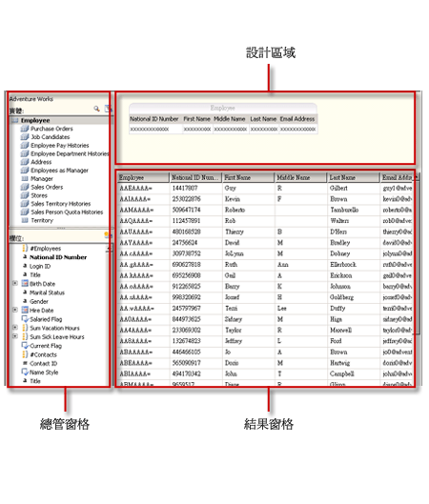The image size is (429, 504).
Task: Click the Current Flag boolean icon
Action: tap(25, 346)
